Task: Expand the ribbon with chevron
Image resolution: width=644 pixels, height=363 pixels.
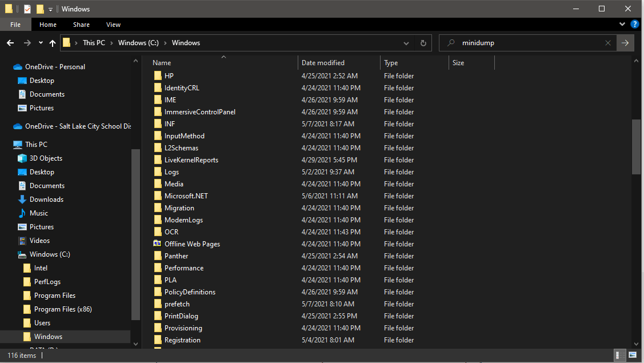Action: tap(622, 24)
